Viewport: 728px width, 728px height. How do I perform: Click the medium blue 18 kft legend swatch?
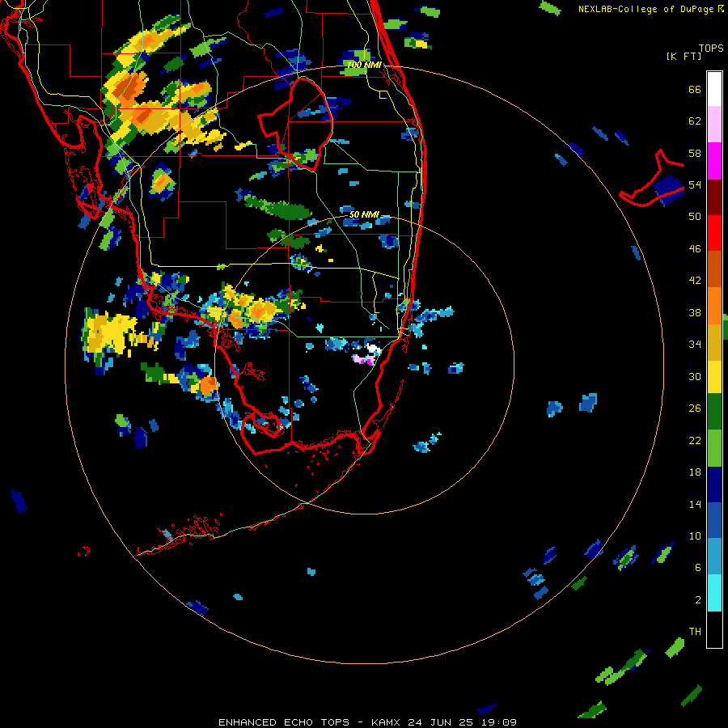click(714, 521)
